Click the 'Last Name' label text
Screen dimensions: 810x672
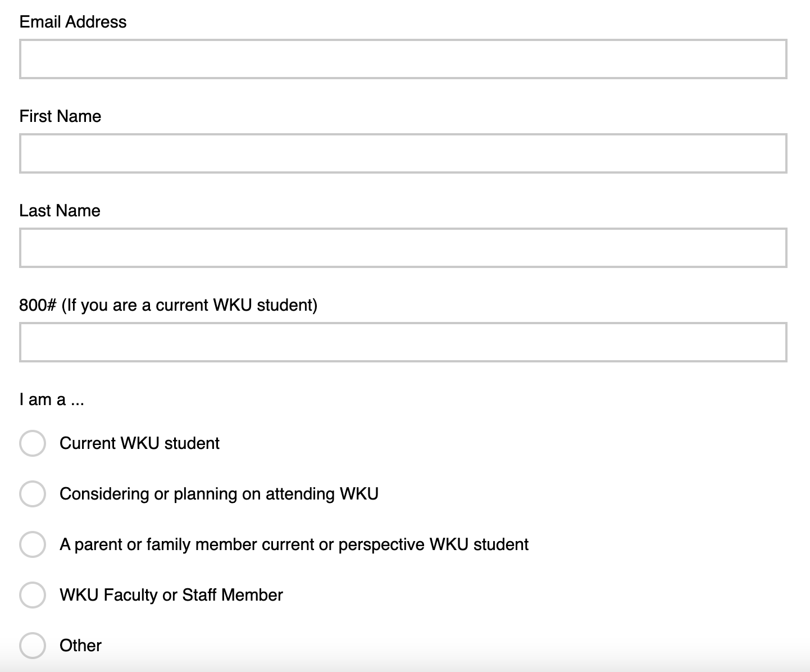(60, 211)
